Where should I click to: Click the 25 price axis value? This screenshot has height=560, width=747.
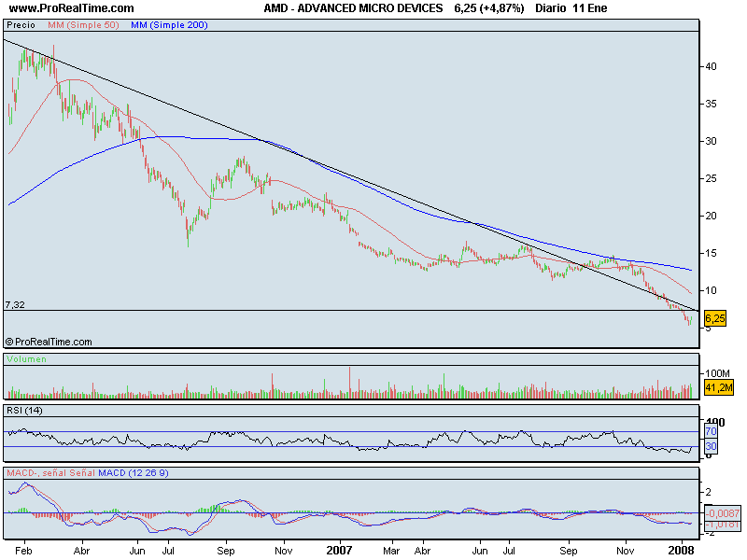pyautogui.click(x=711, y=178)
